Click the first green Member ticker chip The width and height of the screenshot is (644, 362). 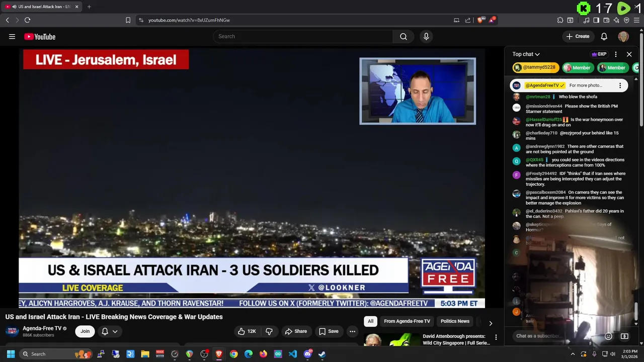tap(577, 67)
